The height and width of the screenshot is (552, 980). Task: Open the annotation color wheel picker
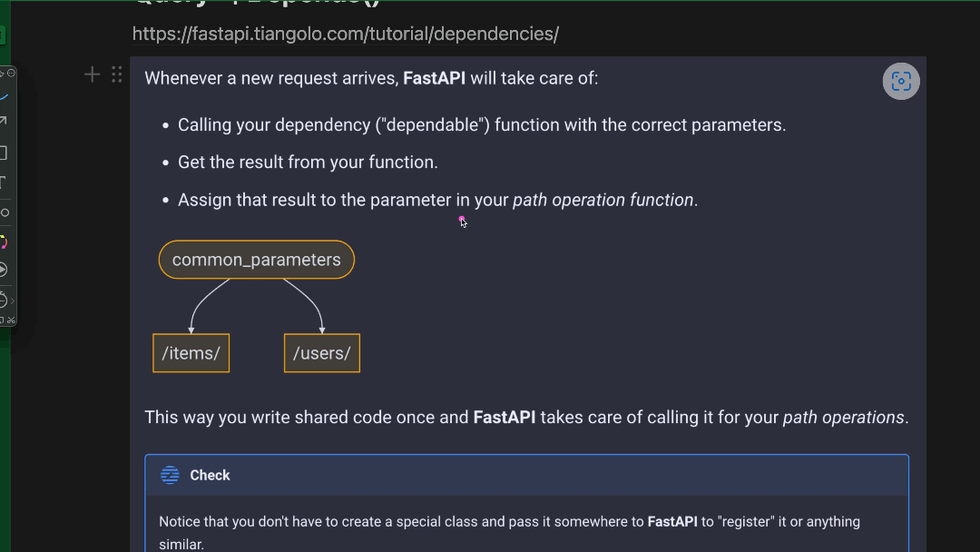point(4,242)
